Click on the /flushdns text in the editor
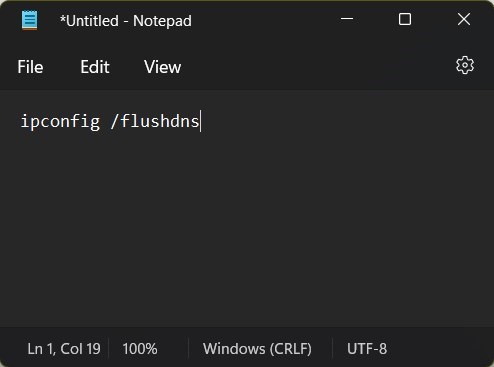This screenshot has height=367, width=494. click(x=155, y=121)
